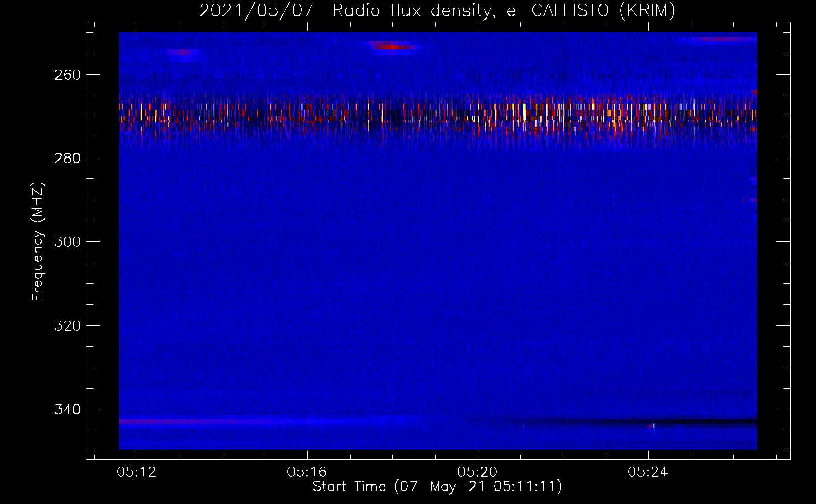Click the 260 frequency tick label
The width and height of the screenshot is (816, 504).
click(x=68, y=75)
